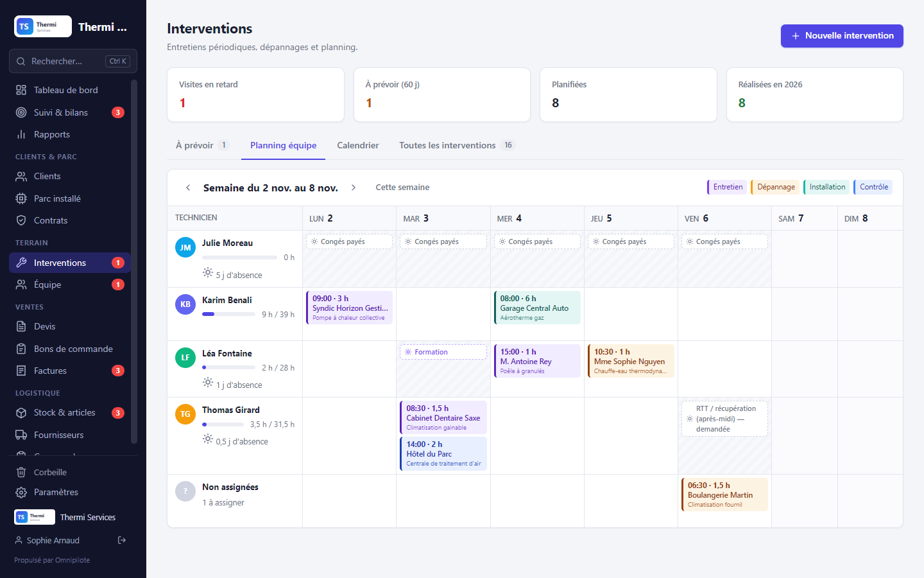924x578 pixels.
Task: Click the search magnifier icon
Action: click(21, 61)
